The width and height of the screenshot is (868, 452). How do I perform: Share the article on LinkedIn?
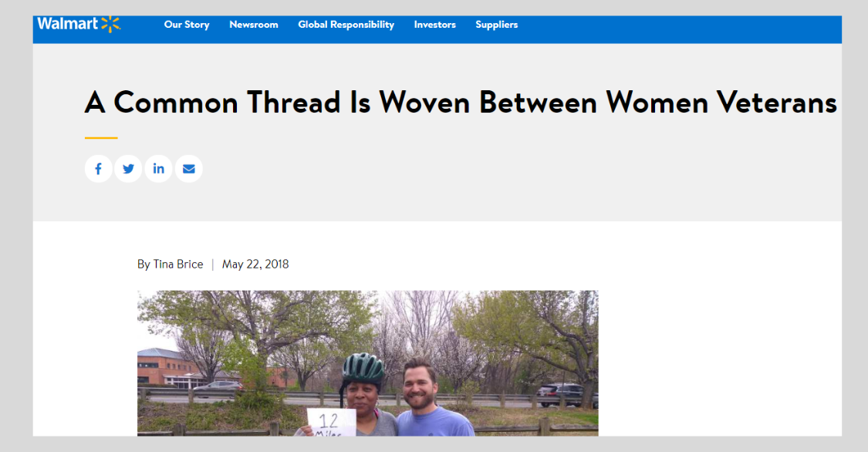coord(158,169)
